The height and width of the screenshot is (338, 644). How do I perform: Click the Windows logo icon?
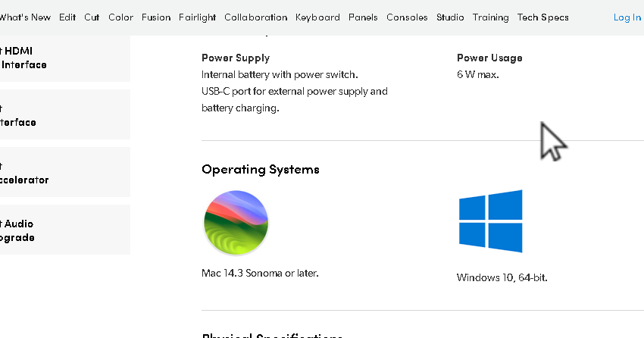click(x=490, y=221)
